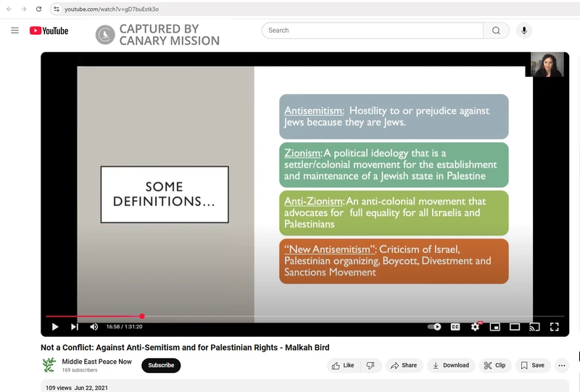Click the search input field

tap(373, 30)
